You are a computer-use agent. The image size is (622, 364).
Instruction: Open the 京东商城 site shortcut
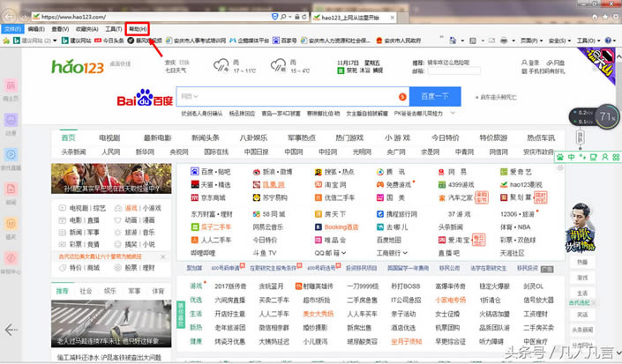(210, 199)
